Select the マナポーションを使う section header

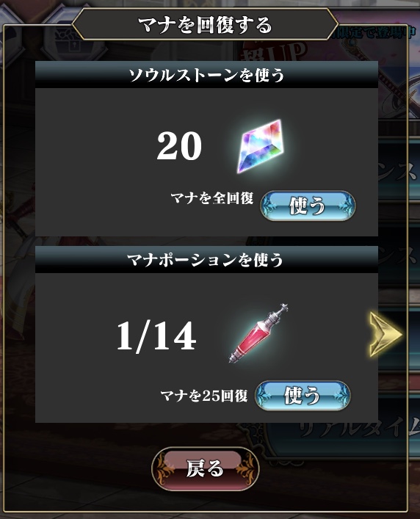[206, 260]
